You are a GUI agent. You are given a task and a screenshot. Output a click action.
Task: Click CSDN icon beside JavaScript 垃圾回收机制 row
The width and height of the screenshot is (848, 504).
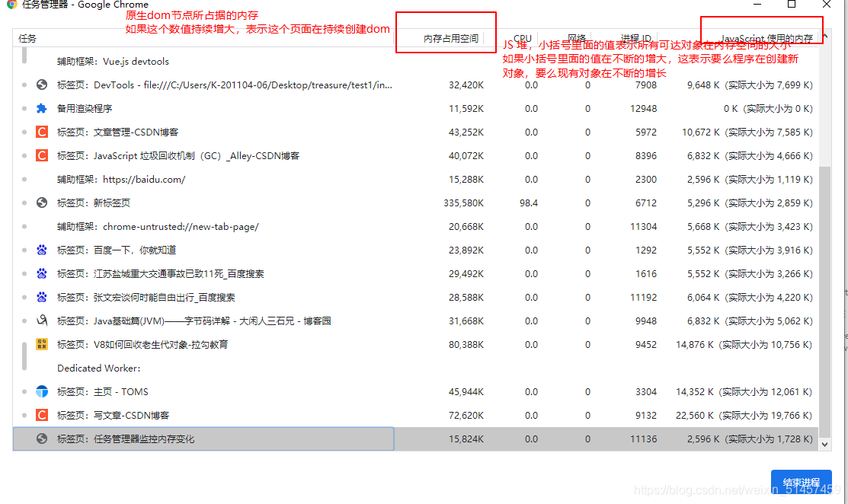pyautogui.click(x=42, y=155)
